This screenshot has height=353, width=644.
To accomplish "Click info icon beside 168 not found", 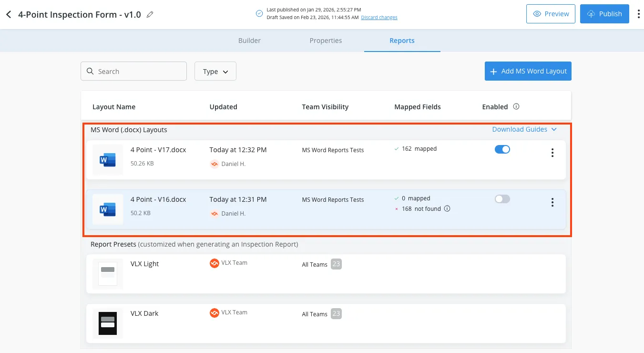I will point(447,208).
